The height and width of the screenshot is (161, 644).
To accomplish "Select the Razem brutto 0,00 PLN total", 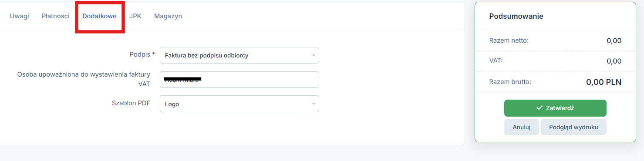I will [x=604, y=82].
